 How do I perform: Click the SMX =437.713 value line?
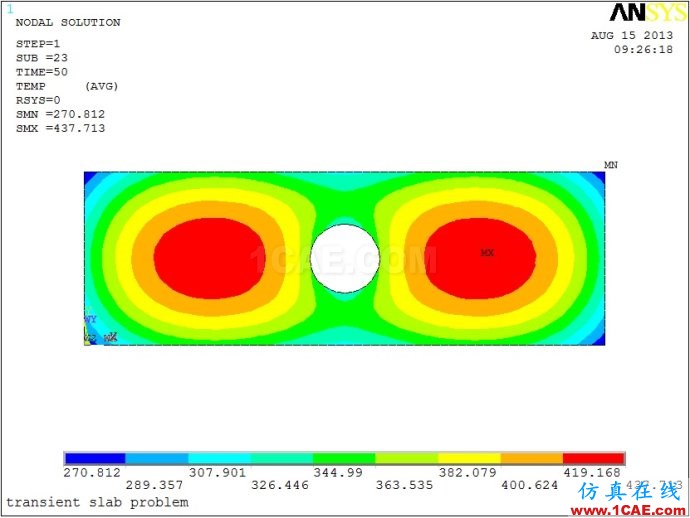61,128
